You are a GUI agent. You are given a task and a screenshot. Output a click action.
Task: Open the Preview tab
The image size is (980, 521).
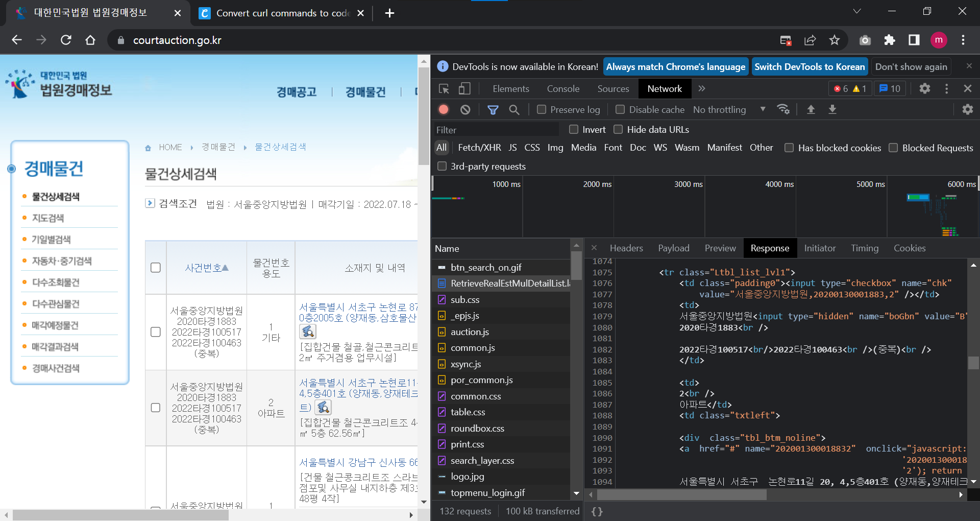[720, 248]
